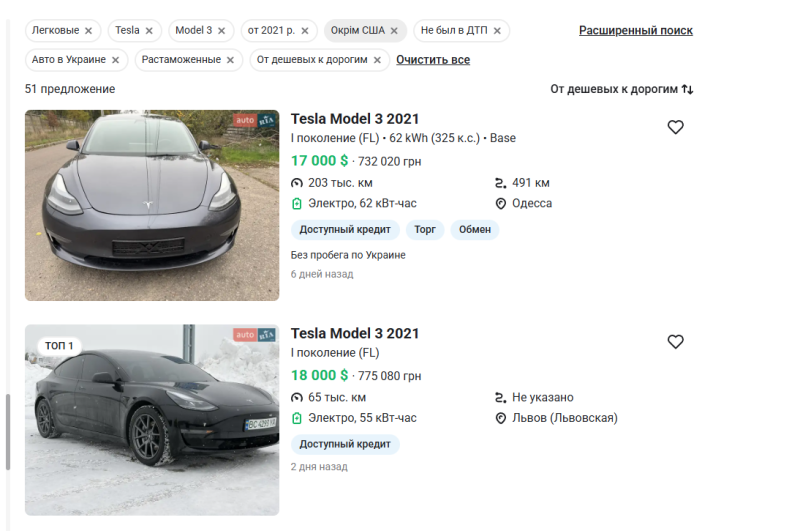Click Доступный кредит on the Львов listing
800x531 pixels.
click(x=345, y=445)
